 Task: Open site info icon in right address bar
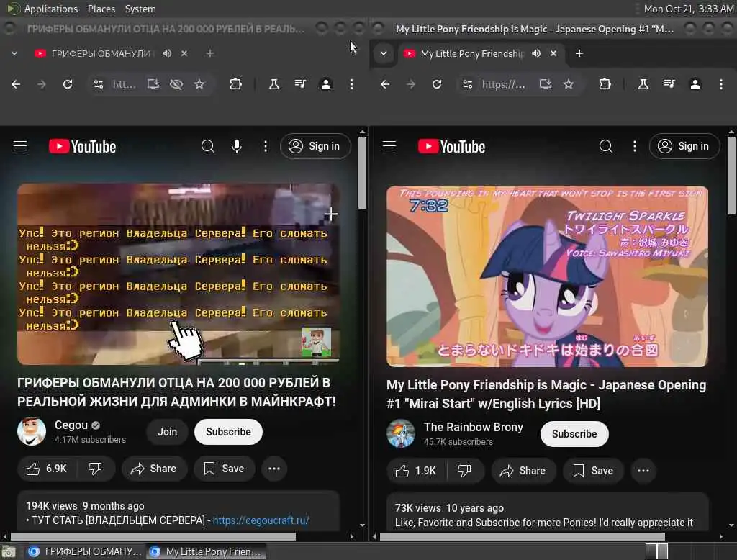click(x=468, y=84)
